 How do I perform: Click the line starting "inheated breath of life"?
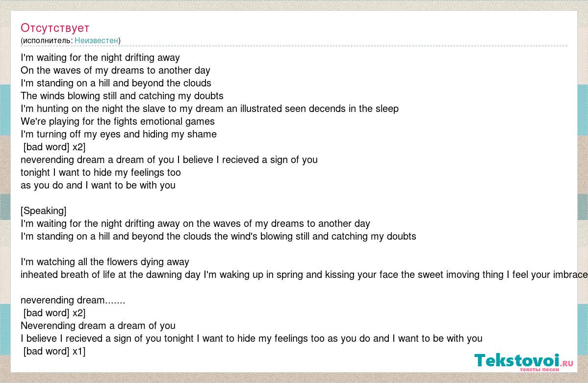(x=299, y=275)
